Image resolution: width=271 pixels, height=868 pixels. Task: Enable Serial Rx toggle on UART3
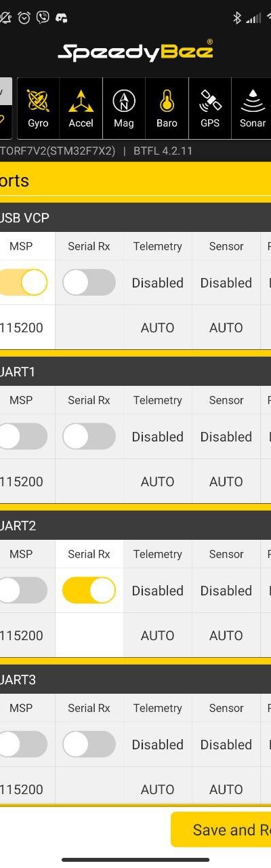coord(89,744)
